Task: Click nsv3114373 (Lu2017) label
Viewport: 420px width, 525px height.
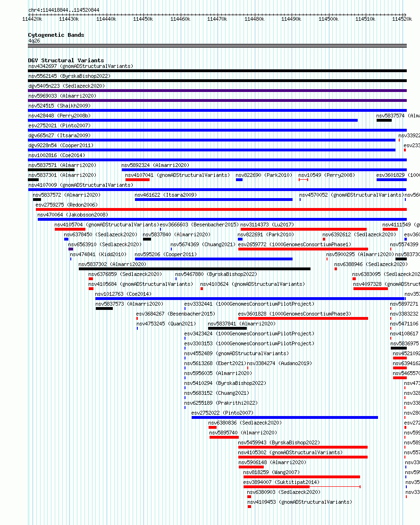Action: (267, 225)
